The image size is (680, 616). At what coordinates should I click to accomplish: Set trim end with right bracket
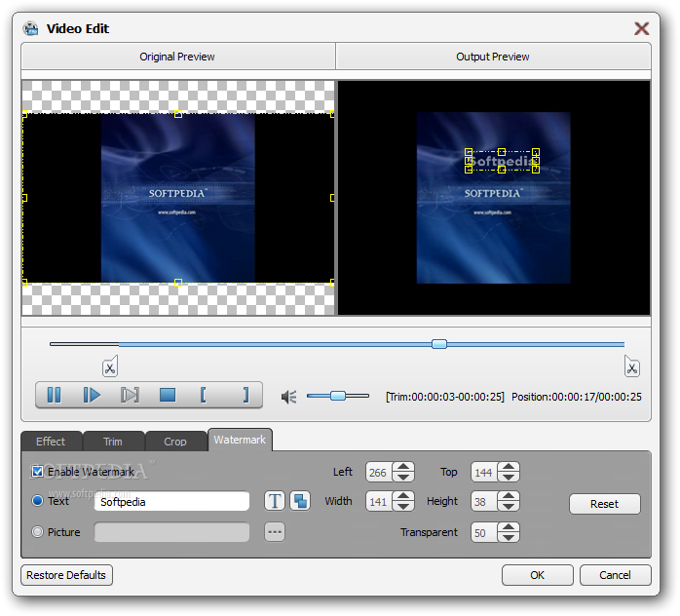coord(246,395)
